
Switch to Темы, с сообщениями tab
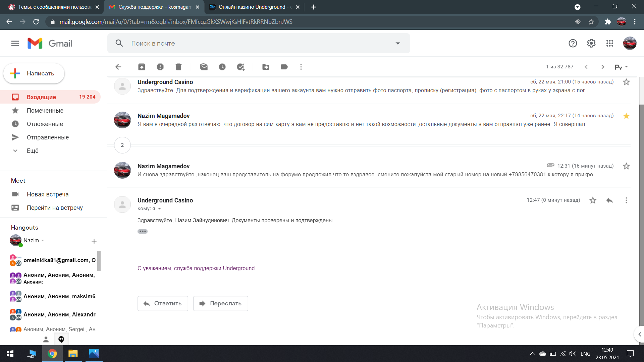pos(54,7)
